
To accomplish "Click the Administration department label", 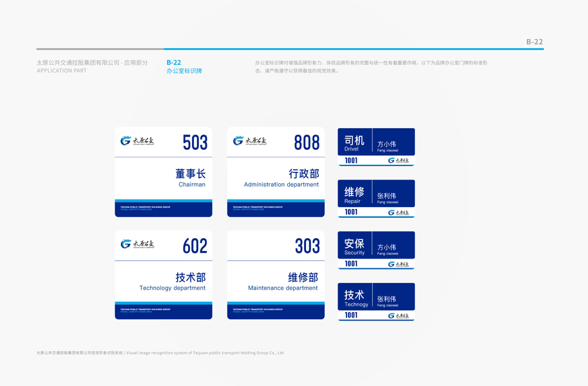I will coord(281,185).
